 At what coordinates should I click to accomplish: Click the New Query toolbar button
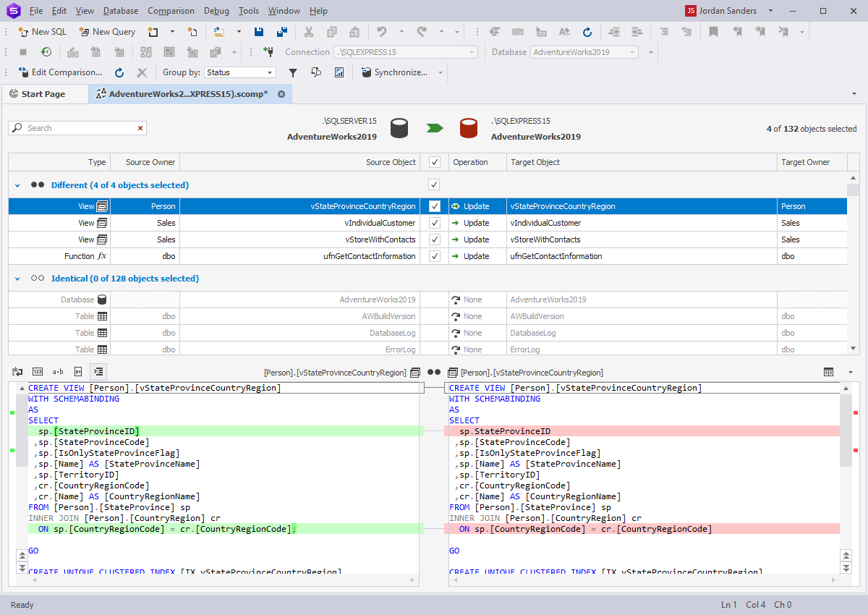point(107,32)
